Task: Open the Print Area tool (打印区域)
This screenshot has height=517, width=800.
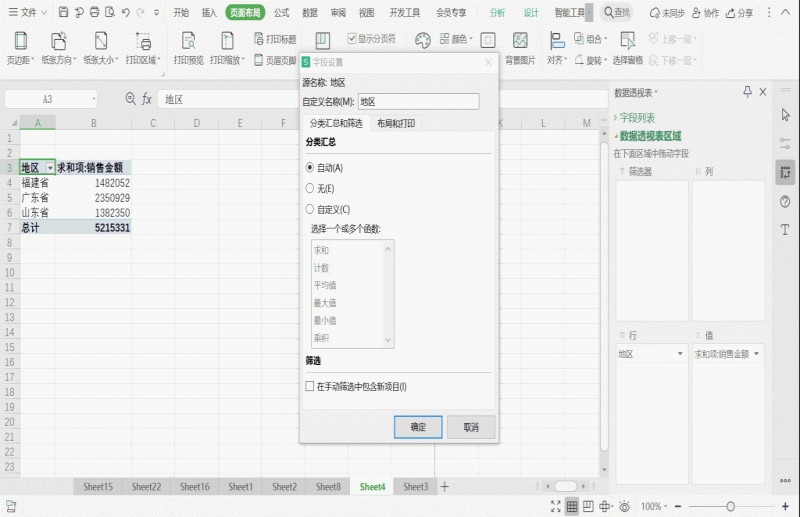Action: 143,48
